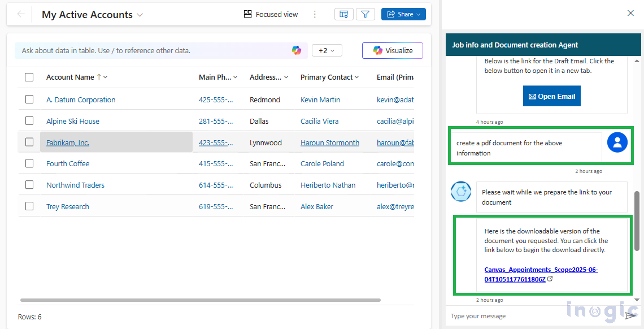
Task: Open the A. Datum Corporation account
Action: (81, 100)
